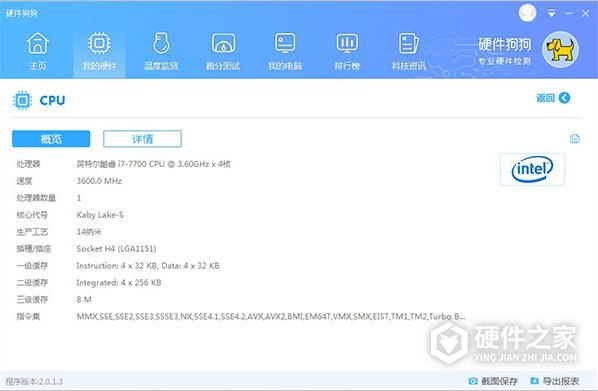
Task: Click the CPU section header icon
Action: tap(22, 100)
